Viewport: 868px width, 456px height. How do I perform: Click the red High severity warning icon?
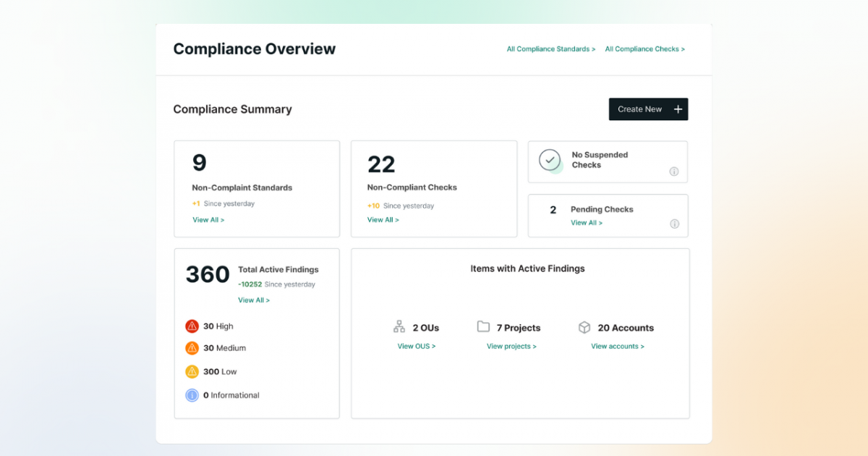pos(192,326)
